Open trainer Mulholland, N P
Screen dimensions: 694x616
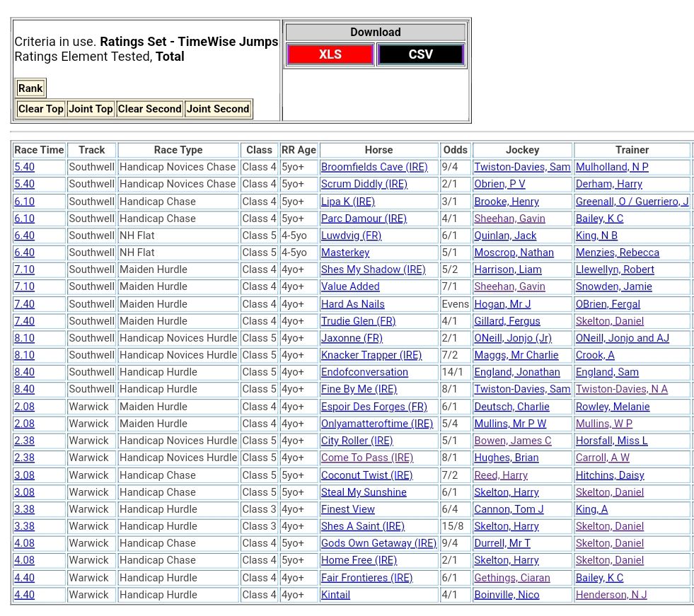pos(612,167)
